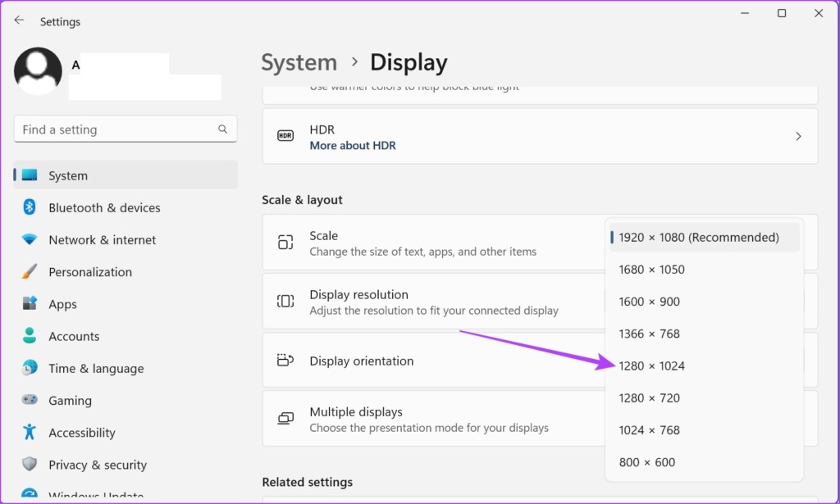Click the Display orientation icon
This screenshot has height=504, width=840.
[285, 360]
